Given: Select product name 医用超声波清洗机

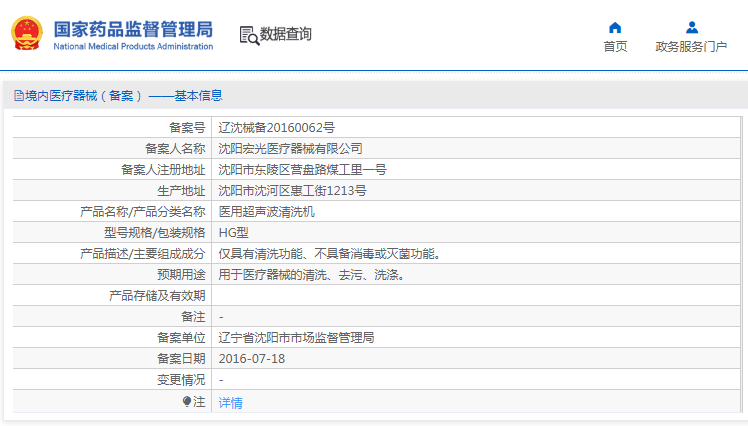Looking at the screenshot, I should [267, 212].
